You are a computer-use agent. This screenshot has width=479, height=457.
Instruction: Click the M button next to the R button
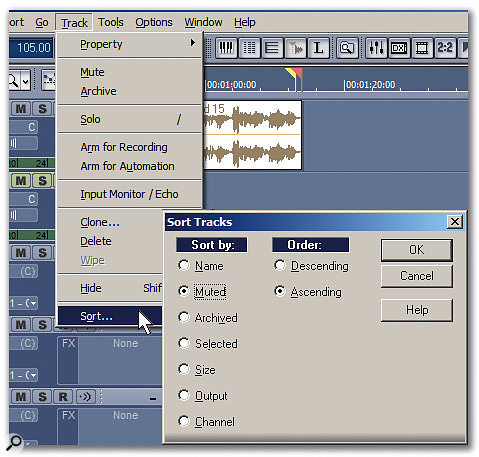click(x=21, y=397)
